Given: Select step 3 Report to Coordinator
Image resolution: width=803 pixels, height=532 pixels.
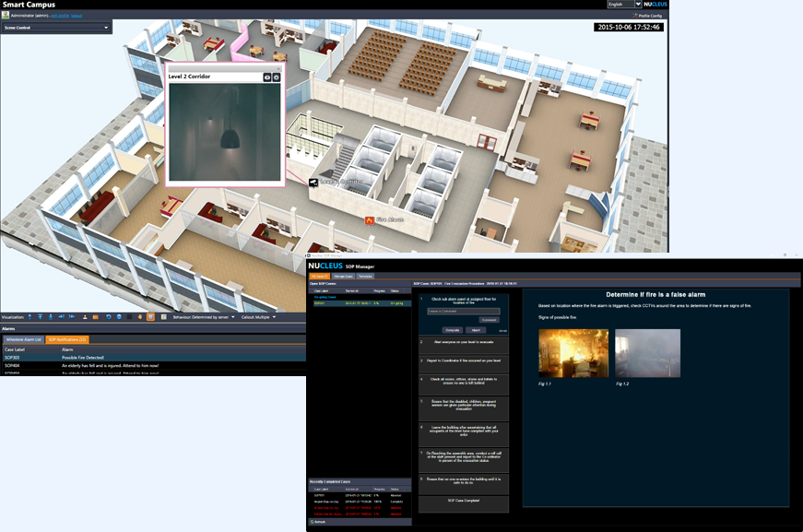Looking at the screenshot, I should (x=464, y=364).
